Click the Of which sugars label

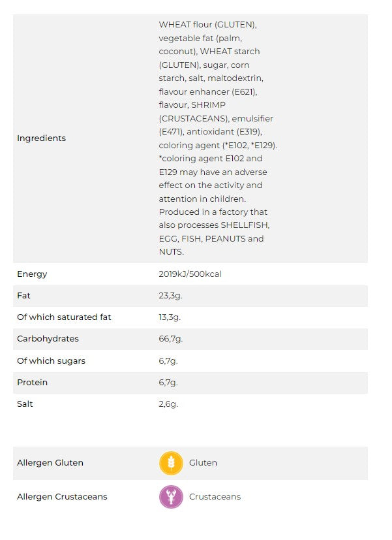(51, 361)
